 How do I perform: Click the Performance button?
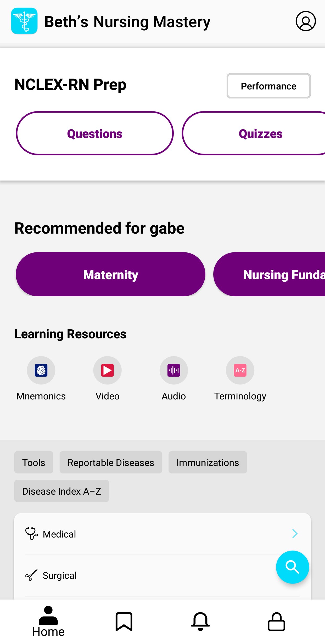coord(268,86)
